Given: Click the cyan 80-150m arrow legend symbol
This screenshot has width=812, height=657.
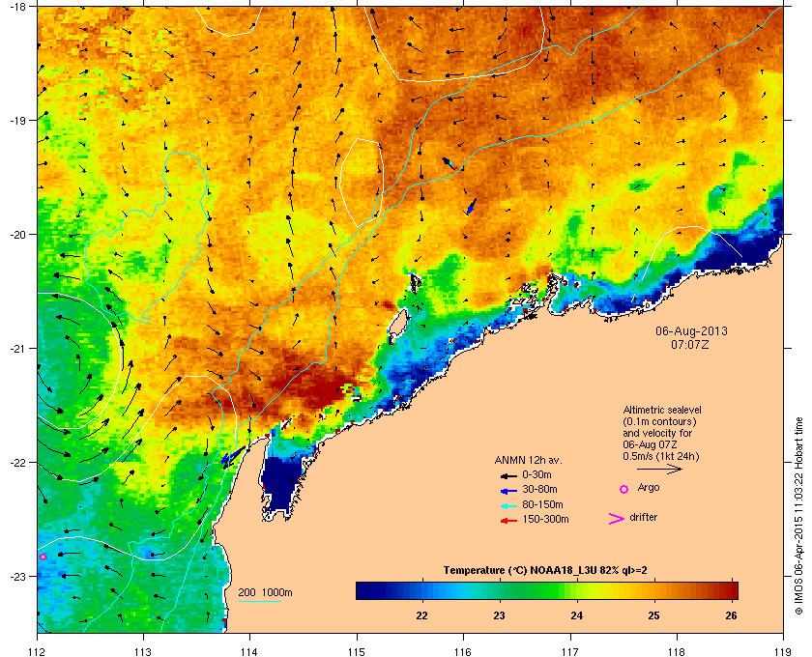Looking at the screenshot, I should point(508,506).
